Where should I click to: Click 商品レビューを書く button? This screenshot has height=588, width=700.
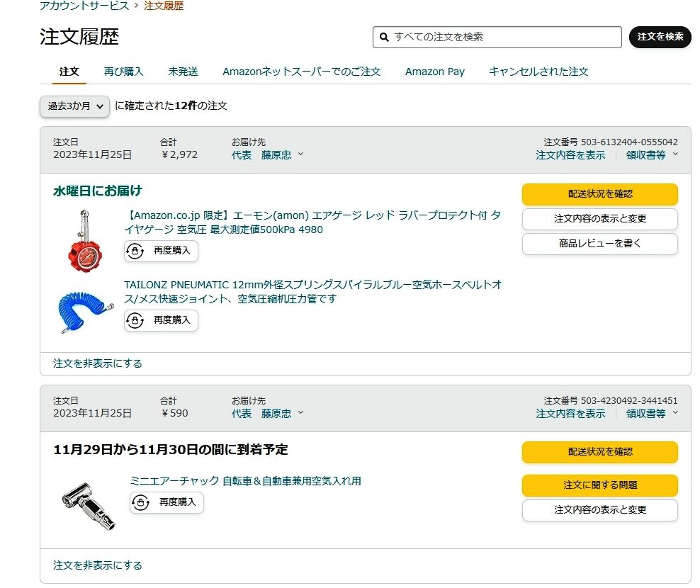pos(600,244)
